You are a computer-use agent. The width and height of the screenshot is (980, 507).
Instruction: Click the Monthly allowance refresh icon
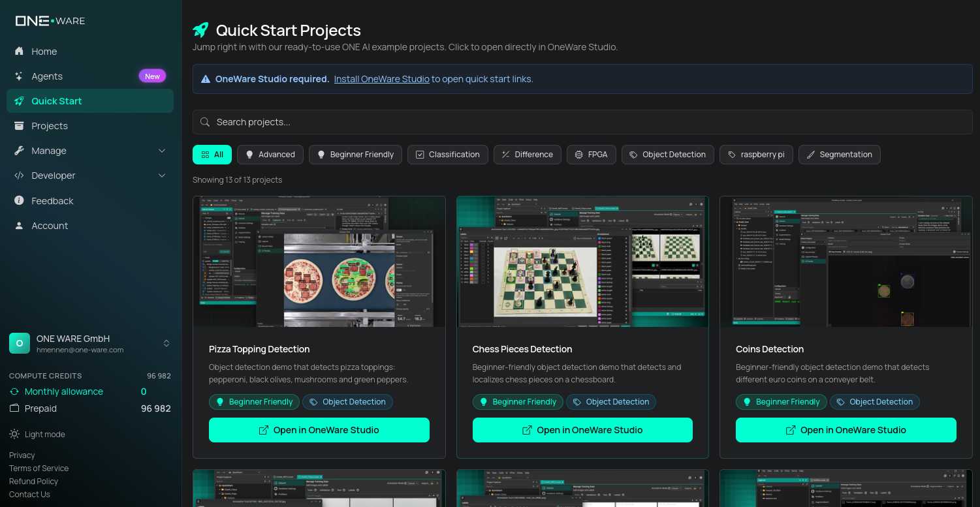(x=14, y=392)
